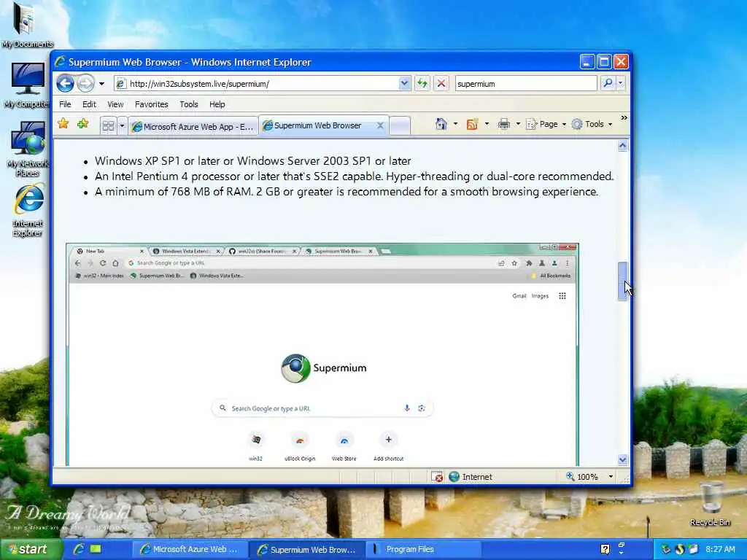Screen dimensions: 747x560
Task: Open Favorites Center star icon
Action: coord(63,124)
